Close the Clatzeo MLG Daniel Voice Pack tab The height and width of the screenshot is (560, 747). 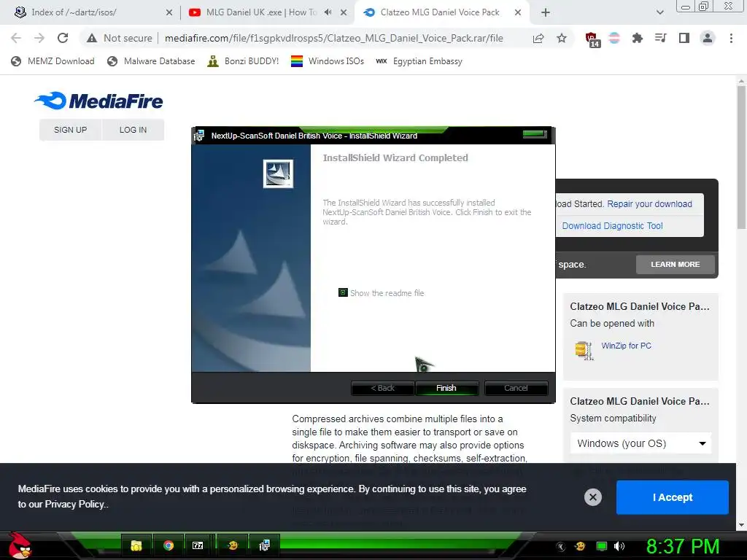pos(518,12)
